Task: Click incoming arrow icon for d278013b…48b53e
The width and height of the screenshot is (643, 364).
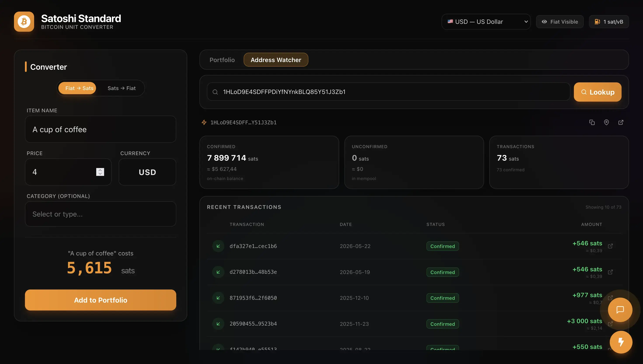Action: pos(218,272)
